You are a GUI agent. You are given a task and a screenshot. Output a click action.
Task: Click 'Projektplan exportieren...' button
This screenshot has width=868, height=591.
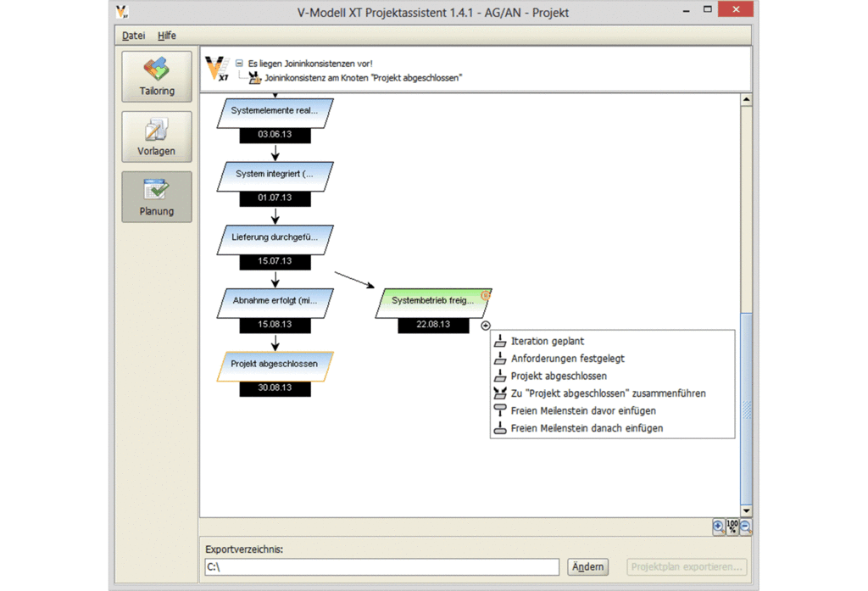[x=687, y=566]
